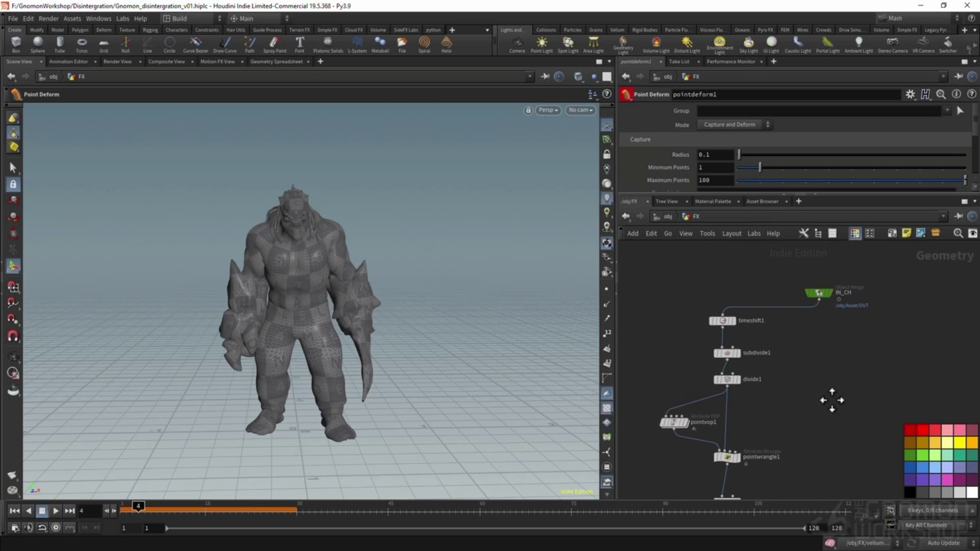Toggle the viewport lock camera icon
Viewport: 980px width, 551px height.
pyautogui.click(x=528, y=110)
